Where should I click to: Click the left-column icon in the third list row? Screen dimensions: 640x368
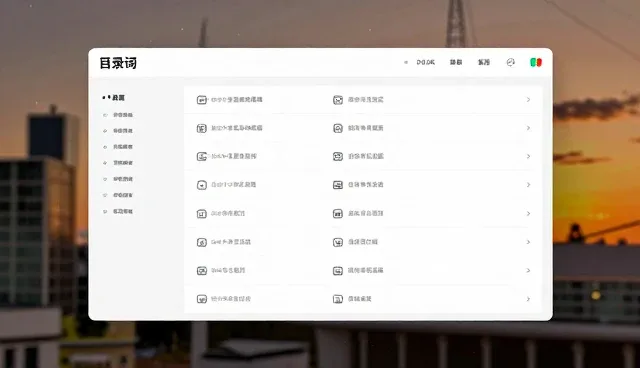202,157
